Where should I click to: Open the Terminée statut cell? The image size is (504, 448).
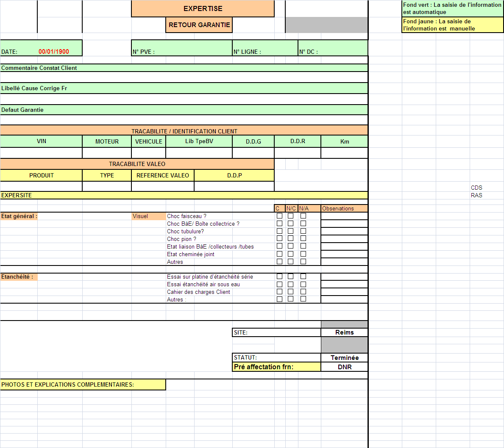pyautogui.click(x=344, y=357)
